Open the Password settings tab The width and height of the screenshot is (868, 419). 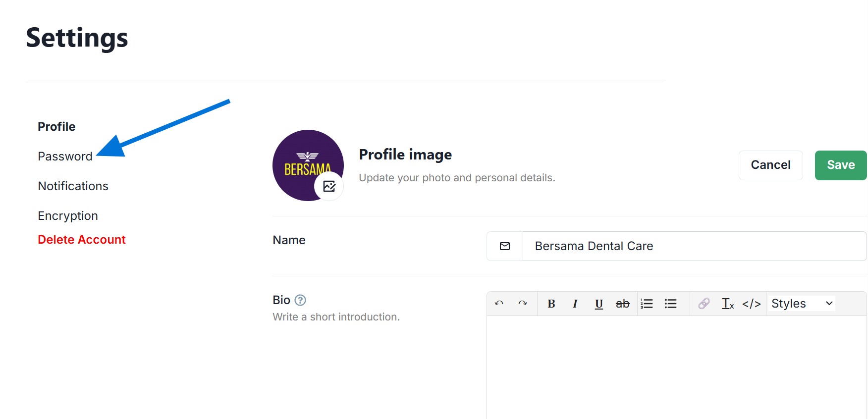click(x=65, y=157)
